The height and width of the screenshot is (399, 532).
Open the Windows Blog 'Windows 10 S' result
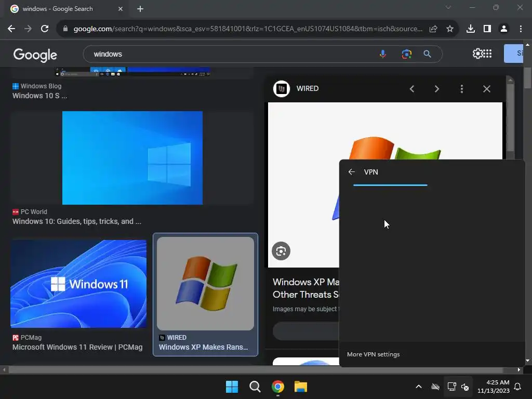coord(39,96)
